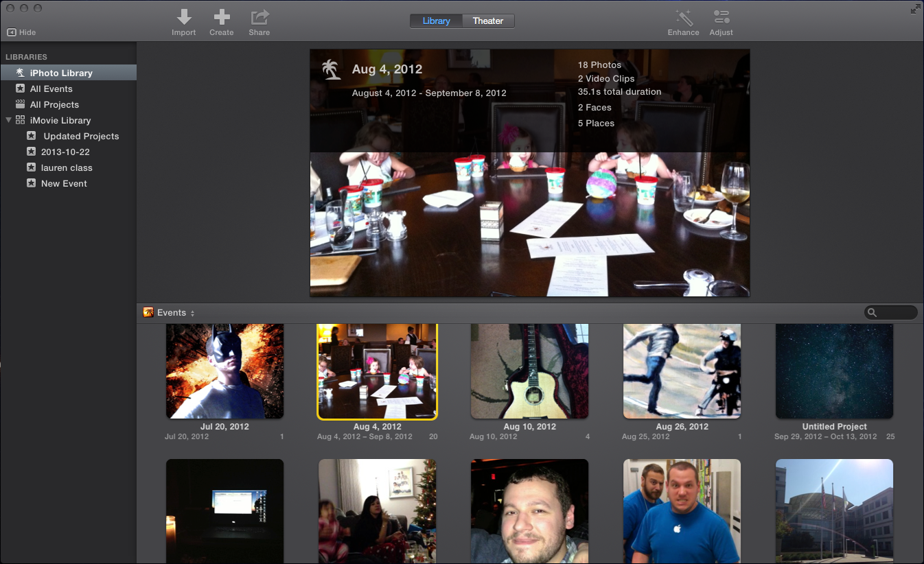Select the blue Apple shirts thumbnail
The image size is (924, 564).
pos(682,511)
